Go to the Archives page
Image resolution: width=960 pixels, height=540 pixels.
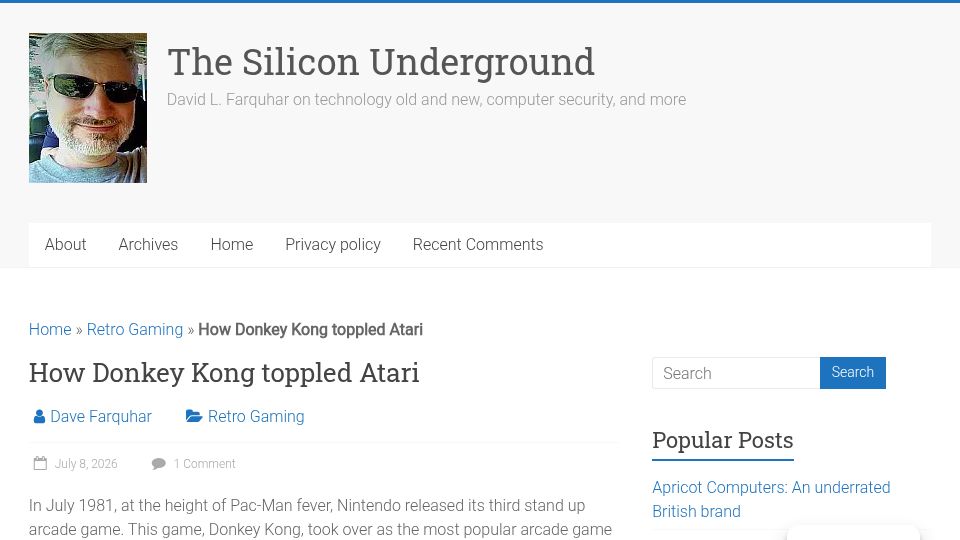point(148,244)
